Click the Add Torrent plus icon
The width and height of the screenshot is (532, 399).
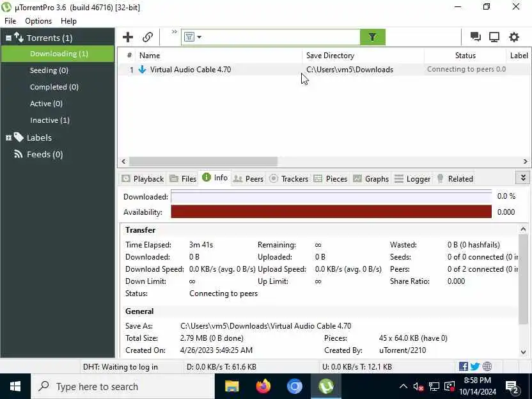[128, 37]
